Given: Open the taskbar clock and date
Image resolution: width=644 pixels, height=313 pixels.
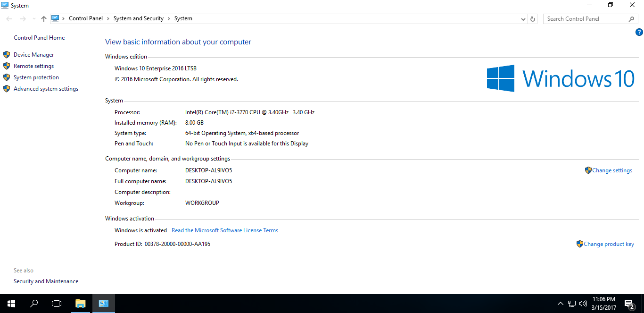Looking at the screenshot, I should pos(604,304).
